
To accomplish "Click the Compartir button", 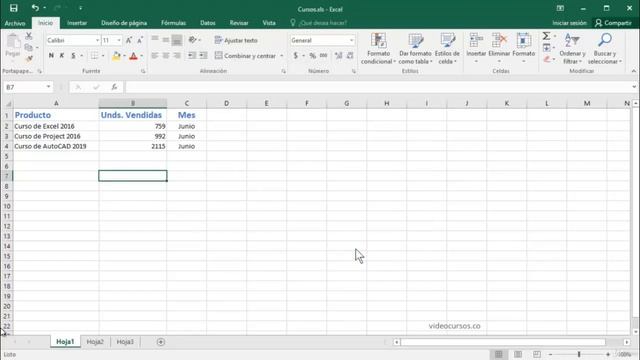I will (x=613, y=23).
